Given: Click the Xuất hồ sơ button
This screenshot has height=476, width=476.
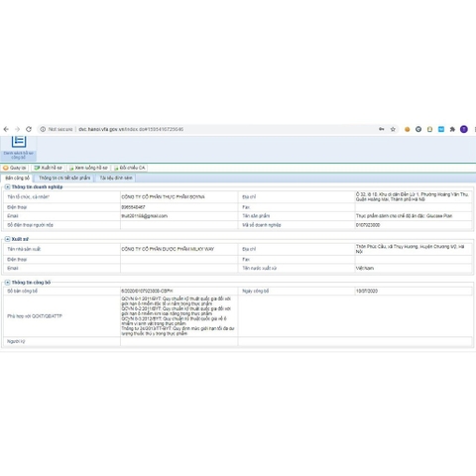Looking at the screenshot, I should pos(49,168).
